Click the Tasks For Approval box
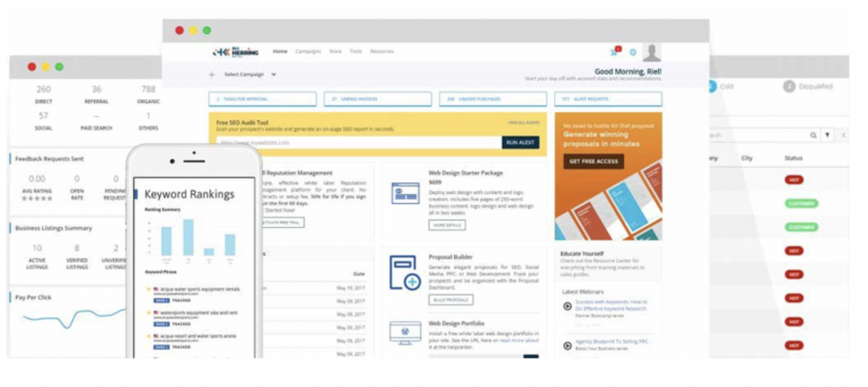868x387 pixels. click(263, 99)
